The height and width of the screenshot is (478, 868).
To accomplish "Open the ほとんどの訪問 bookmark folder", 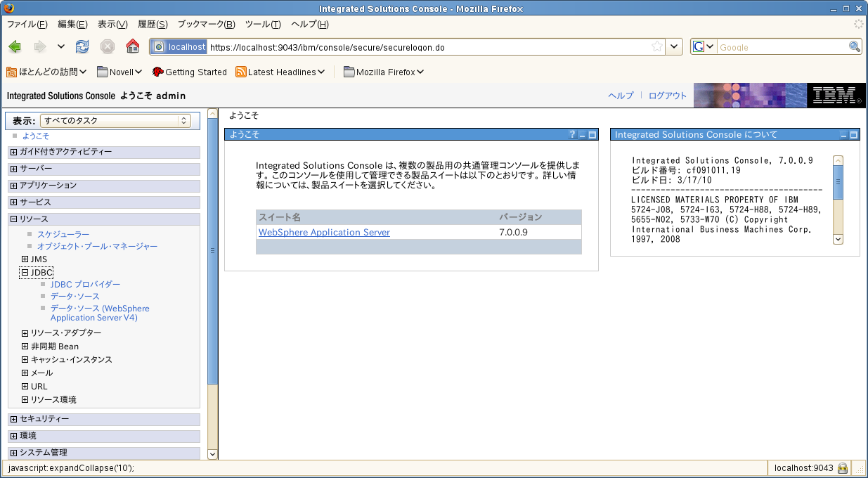I will pos(46,72).
